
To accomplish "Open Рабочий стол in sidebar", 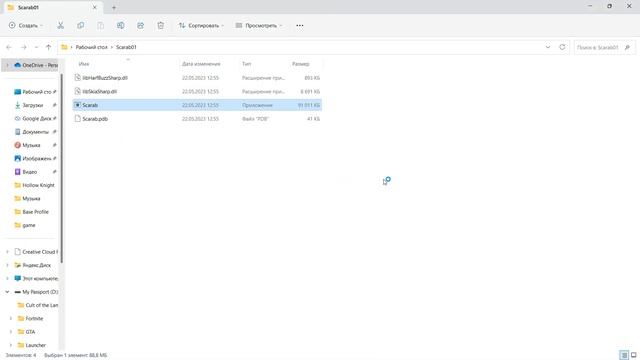I will [36, 92].
